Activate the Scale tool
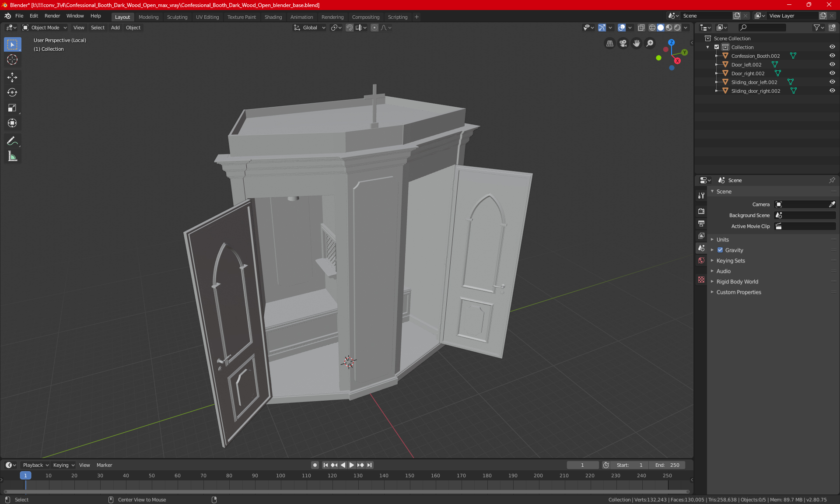 click(x=12, y=108)
